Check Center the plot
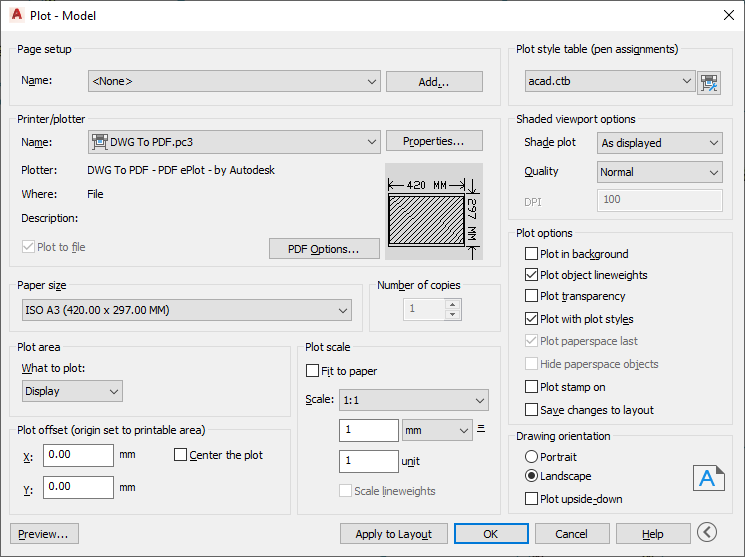This screenshot has width=745, height=557. 180,455
